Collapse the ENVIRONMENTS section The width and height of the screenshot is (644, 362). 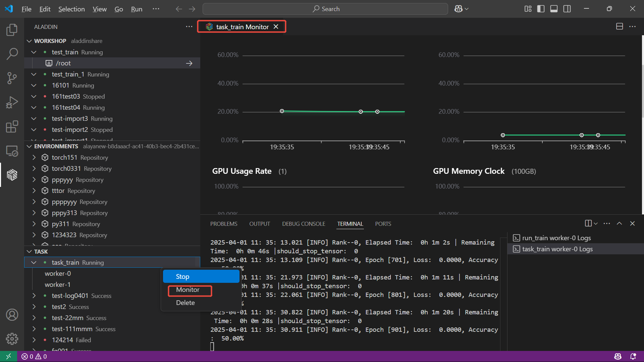[x=29, y=146]
